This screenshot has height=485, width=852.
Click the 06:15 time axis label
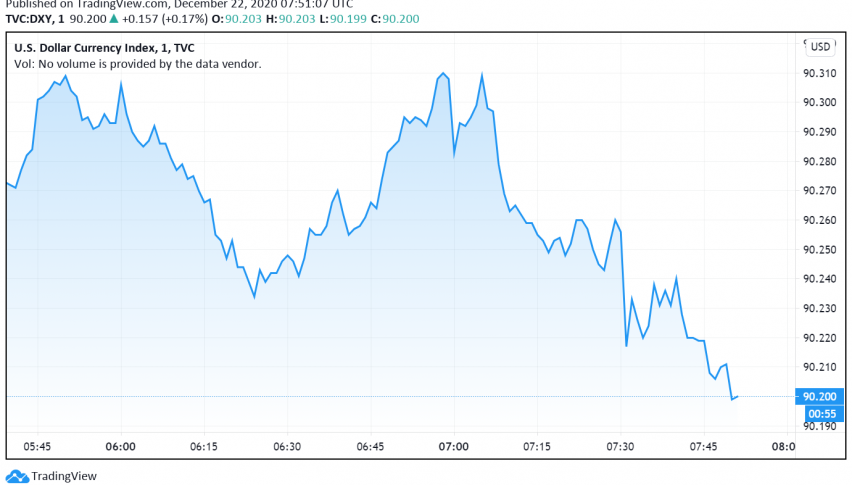[x=204, y=446]
